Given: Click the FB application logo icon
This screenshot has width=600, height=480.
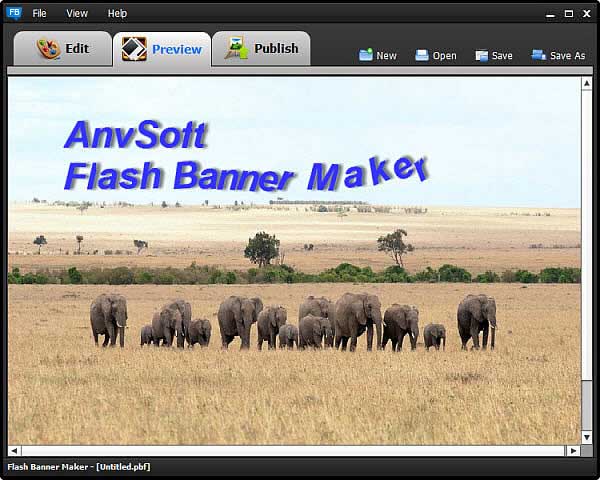Looking at the screenshot, I should tap(14, 13).
